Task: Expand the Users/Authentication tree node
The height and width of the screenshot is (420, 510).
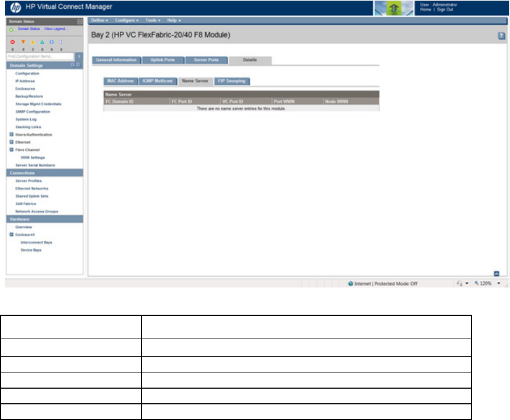Action: coord(11,134)
